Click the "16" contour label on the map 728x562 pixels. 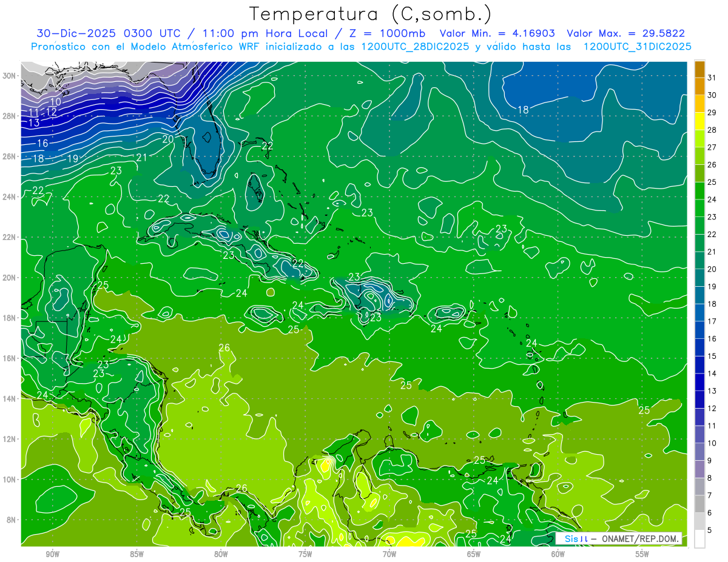[42, 143]
